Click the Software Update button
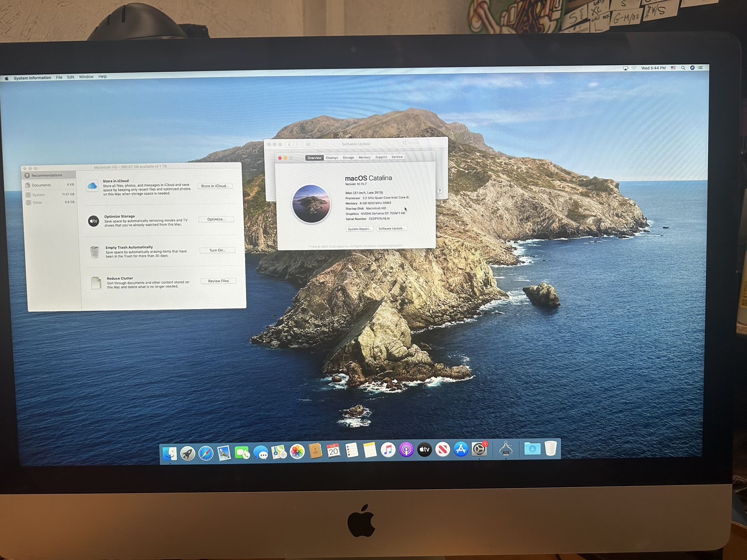The height and width of the screenshot is (560, 747). [x=391, y=228]
